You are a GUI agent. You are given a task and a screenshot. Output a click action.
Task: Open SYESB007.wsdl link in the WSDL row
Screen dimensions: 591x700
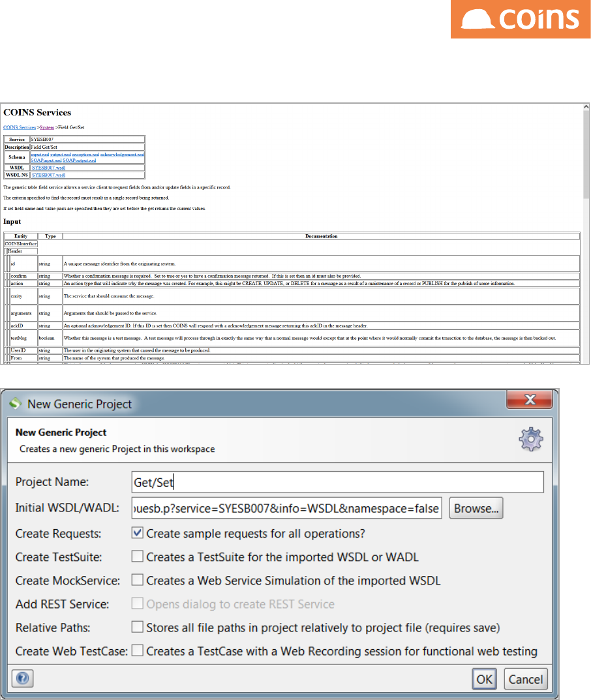pos(49,168)
